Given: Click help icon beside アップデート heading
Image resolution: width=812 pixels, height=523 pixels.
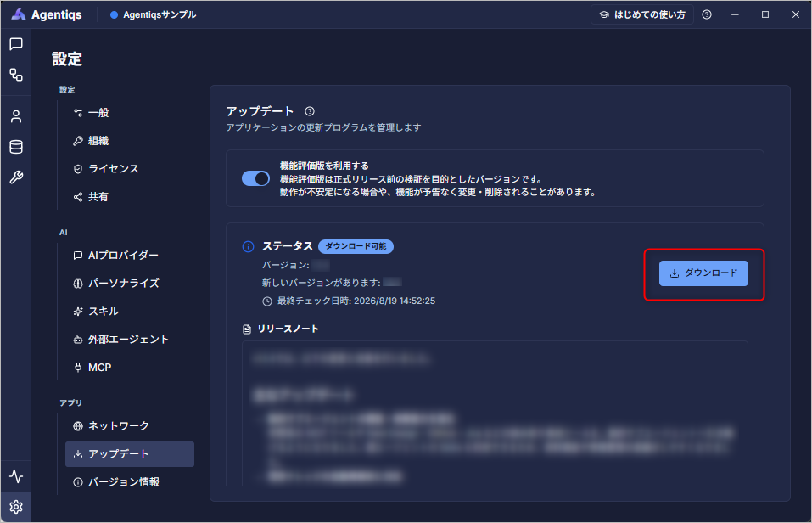Looking at the screenshot, I should (x=310, y=111).
